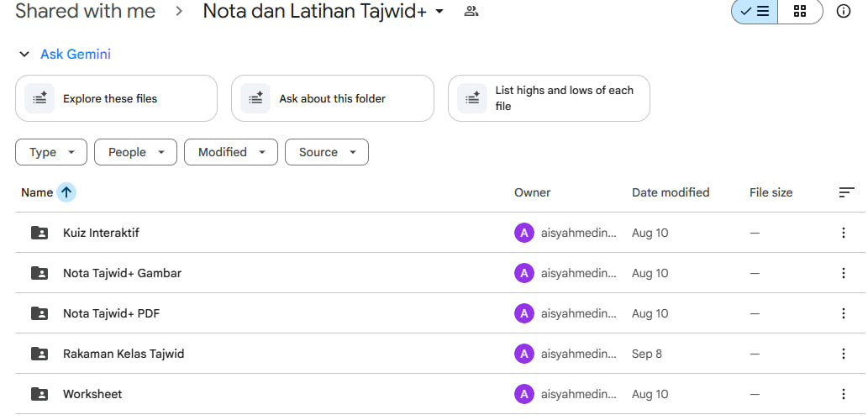
Task: Switch to grid layout view
Action: point(800,12)
